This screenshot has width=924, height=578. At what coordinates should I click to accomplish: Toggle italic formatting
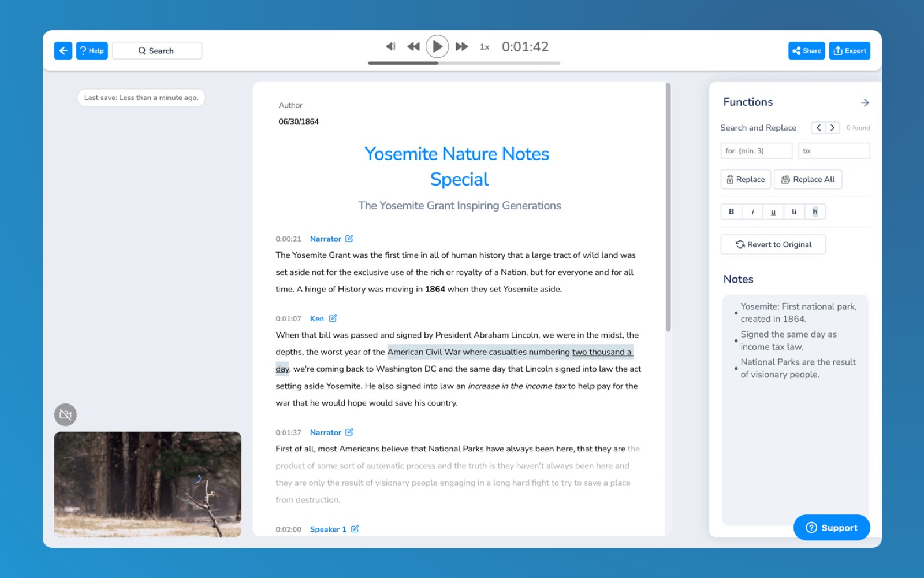[752, 212]
